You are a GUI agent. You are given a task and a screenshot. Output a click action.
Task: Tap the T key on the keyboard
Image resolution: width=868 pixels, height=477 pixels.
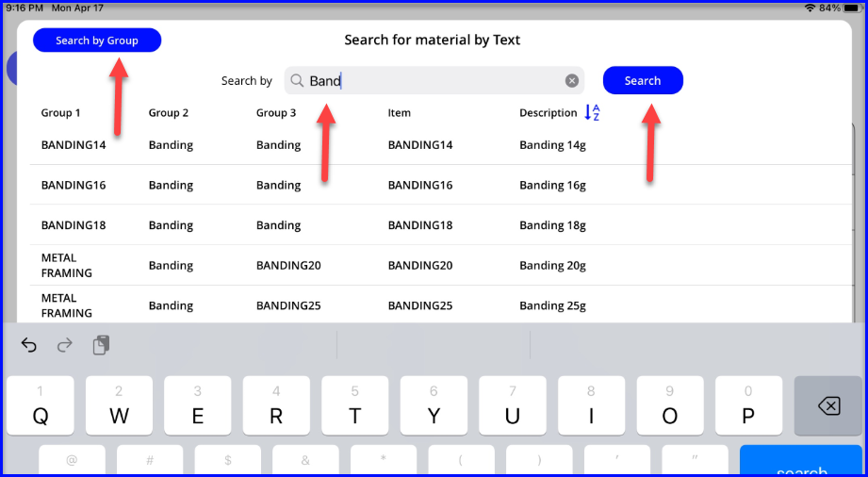tap(355, 405)
